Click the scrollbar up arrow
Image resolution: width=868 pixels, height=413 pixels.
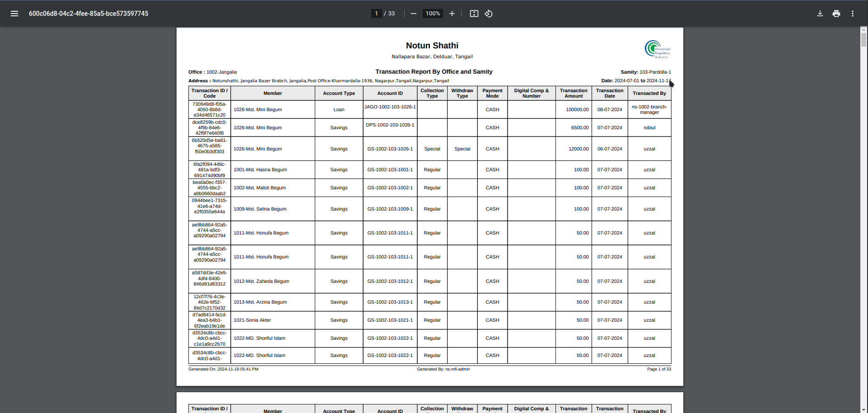(863, 29)
